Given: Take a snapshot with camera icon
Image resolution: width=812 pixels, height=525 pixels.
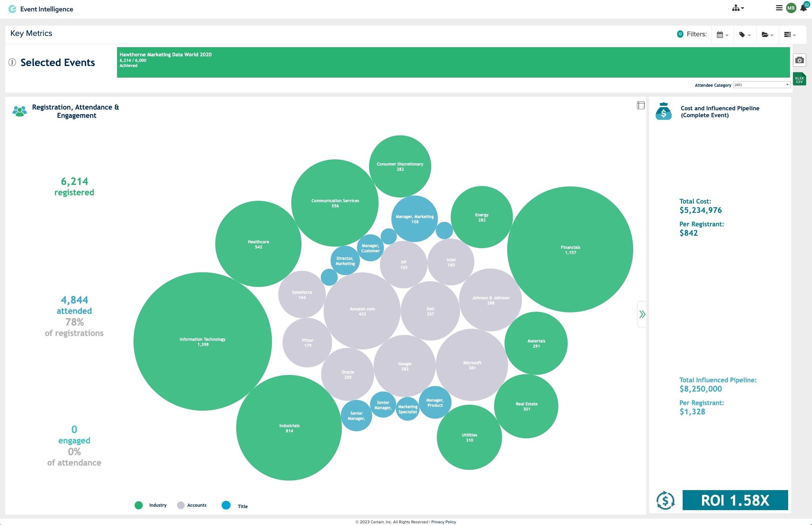Looking at the screenshot, I should (799, 60).
